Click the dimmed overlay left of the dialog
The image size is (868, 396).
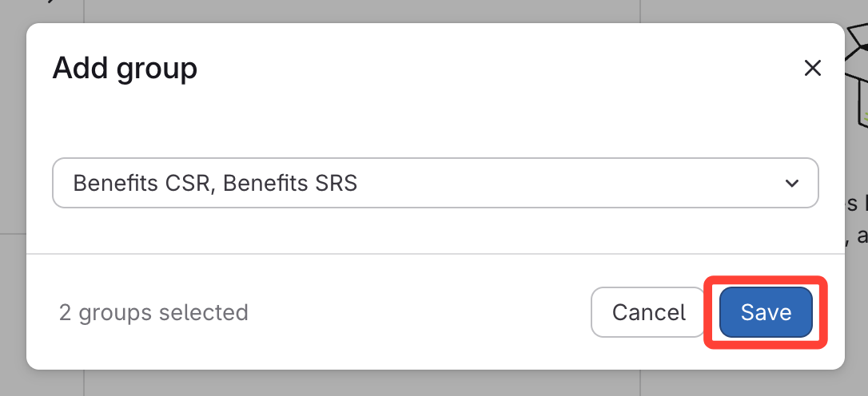coord(13,200)
